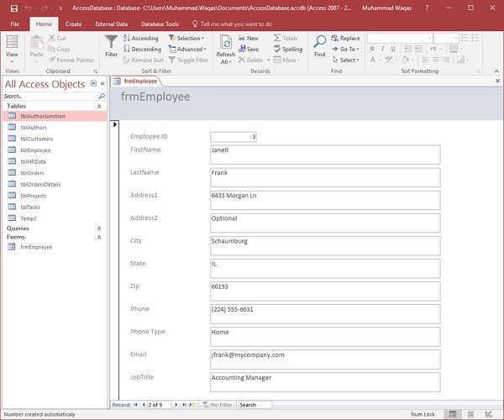This screenshot has height=420, width=504.
Task: Click the navigation pane Search box
Action: (50, 96)
